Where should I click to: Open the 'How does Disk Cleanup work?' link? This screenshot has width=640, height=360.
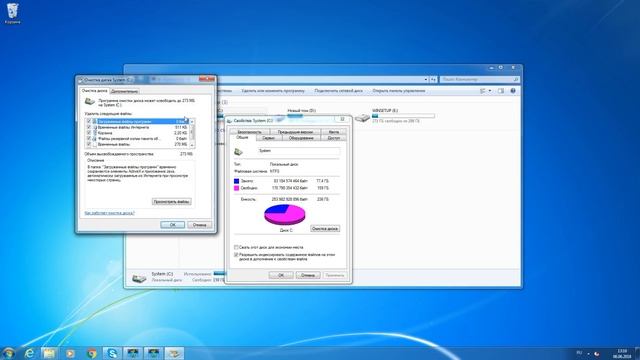click(109, 213)
